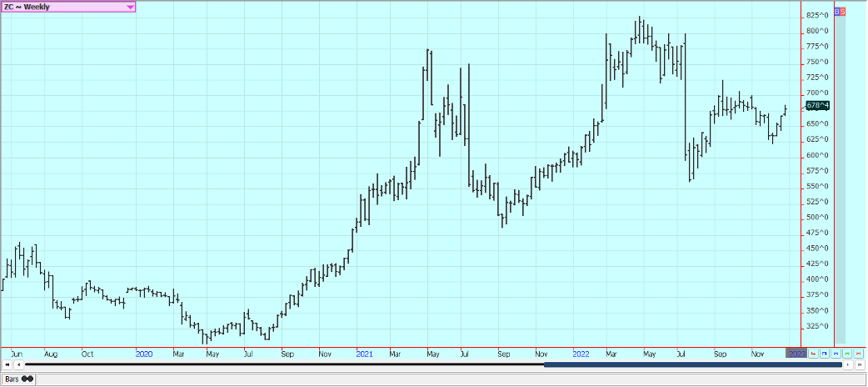Click the 2021 year label on time axis
Image resolution: width=868 pixels, height=387 pixels.
pos(364,353)
